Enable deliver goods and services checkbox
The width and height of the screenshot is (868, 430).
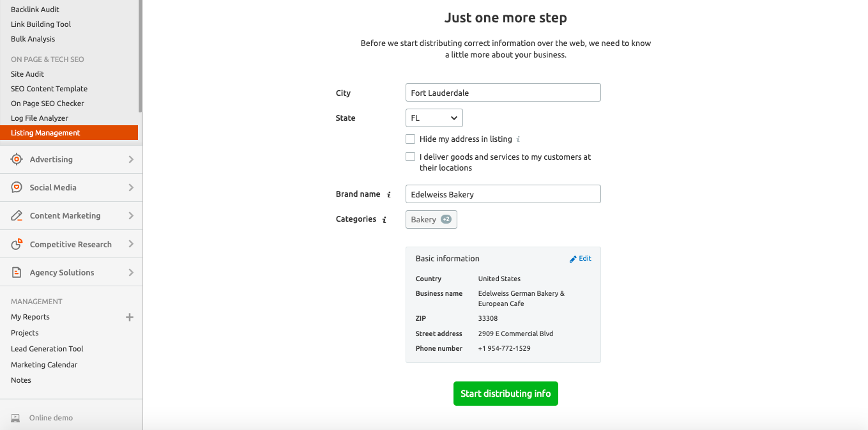pyautogui.click(x=411, y=157)
